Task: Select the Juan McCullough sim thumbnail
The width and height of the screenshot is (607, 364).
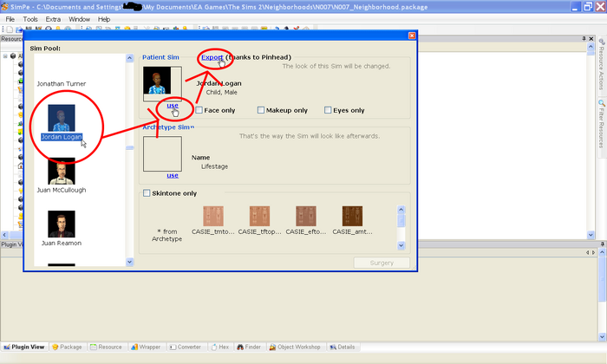Action: pyautogui.click(x=62, y=171)
